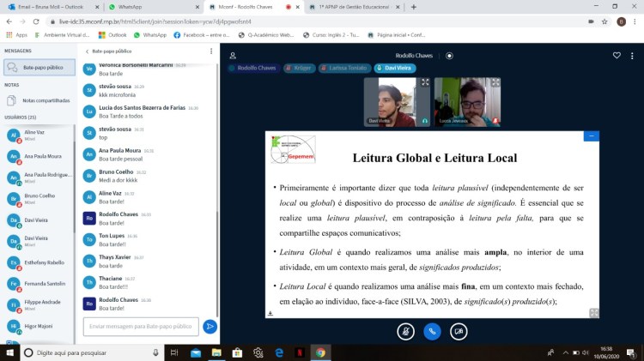
Task: Open Outlook bookmark in bookmarks bar
Action: tap(112, 35)
